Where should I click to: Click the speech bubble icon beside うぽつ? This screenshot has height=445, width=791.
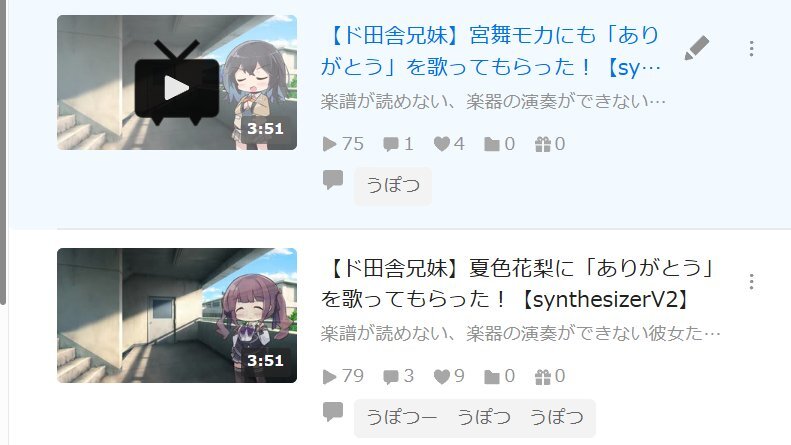pyautogui.click(x=333, y=180)
